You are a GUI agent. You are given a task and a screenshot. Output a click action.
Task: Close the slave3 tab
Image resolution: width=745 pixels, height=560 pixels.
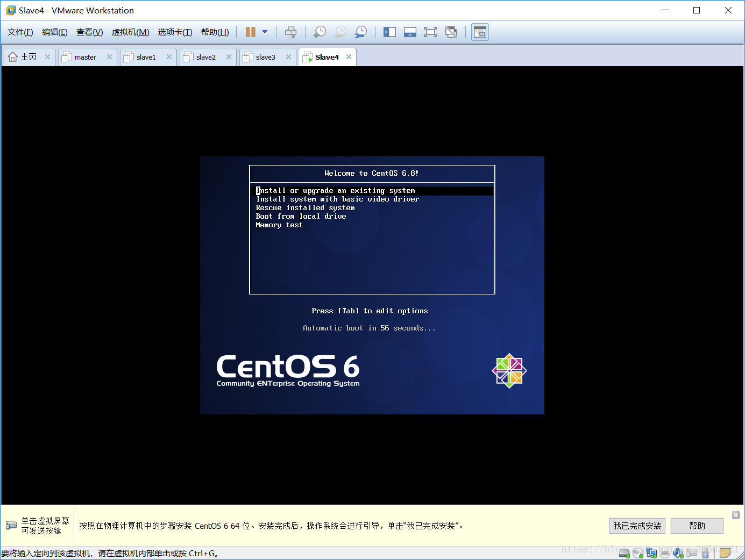289,57
